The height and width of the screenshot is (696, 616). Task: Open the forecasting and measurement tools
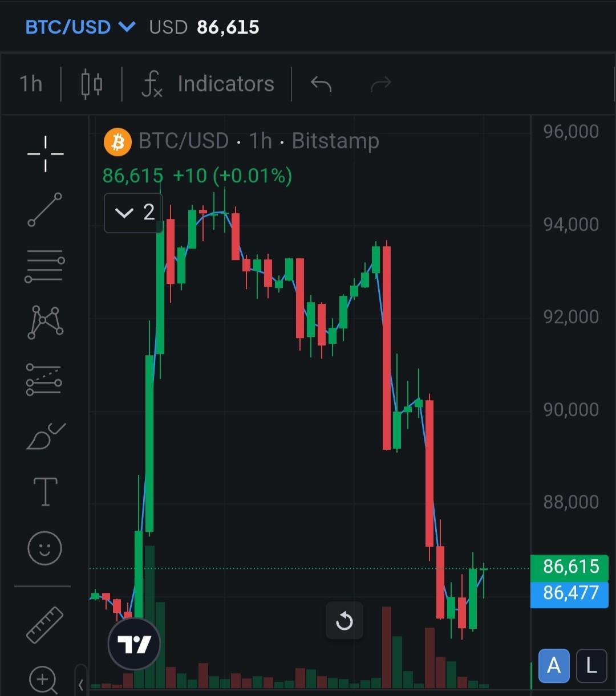click(x=44, y=380)
